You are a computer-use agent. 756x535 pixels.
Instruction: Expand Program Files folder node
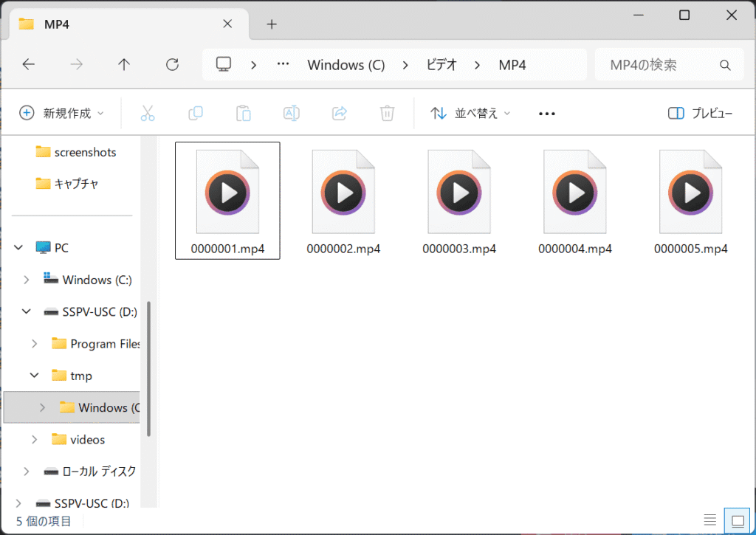click(x=34, y=344)
